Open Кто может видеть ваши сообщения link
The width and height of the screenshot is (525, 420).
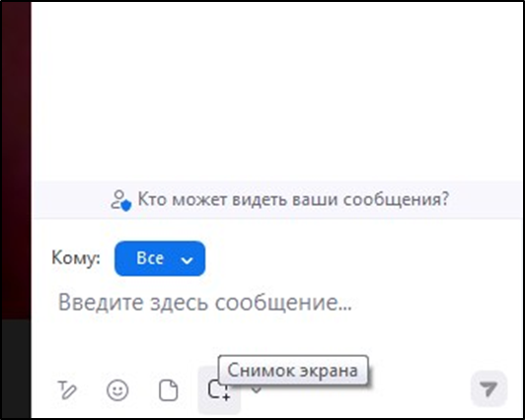[293, 199]
